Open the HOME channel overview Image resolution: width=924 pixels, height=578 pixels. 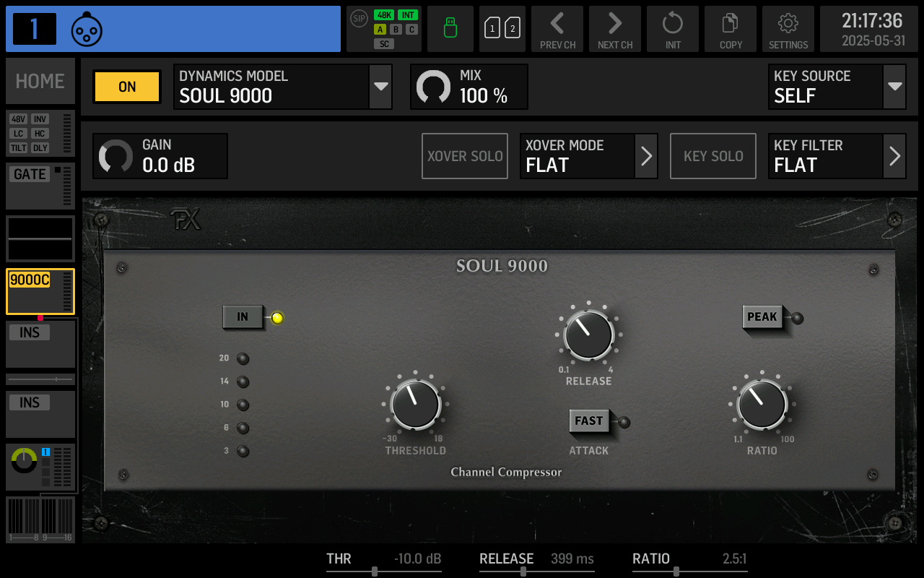pos(40,81)
